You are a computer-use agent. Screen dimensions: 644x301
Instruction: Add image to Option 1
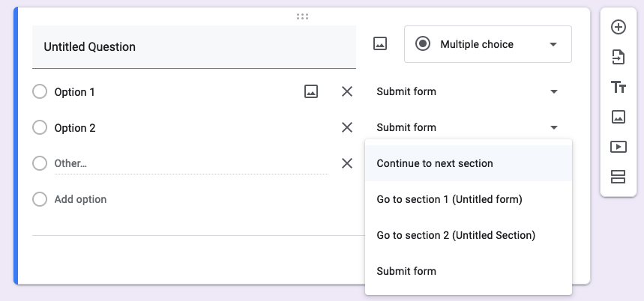tap(310, 91)
